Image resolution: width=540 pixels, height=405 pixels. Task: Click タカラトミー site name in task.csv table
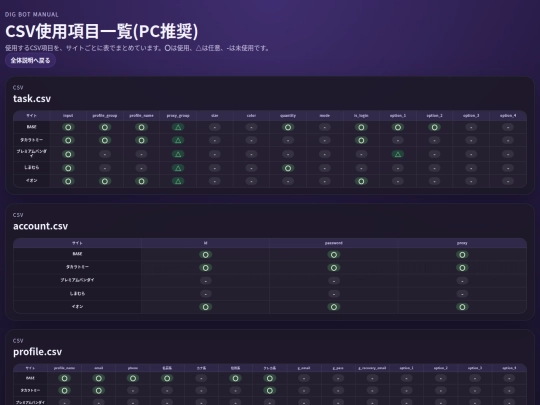32,140
